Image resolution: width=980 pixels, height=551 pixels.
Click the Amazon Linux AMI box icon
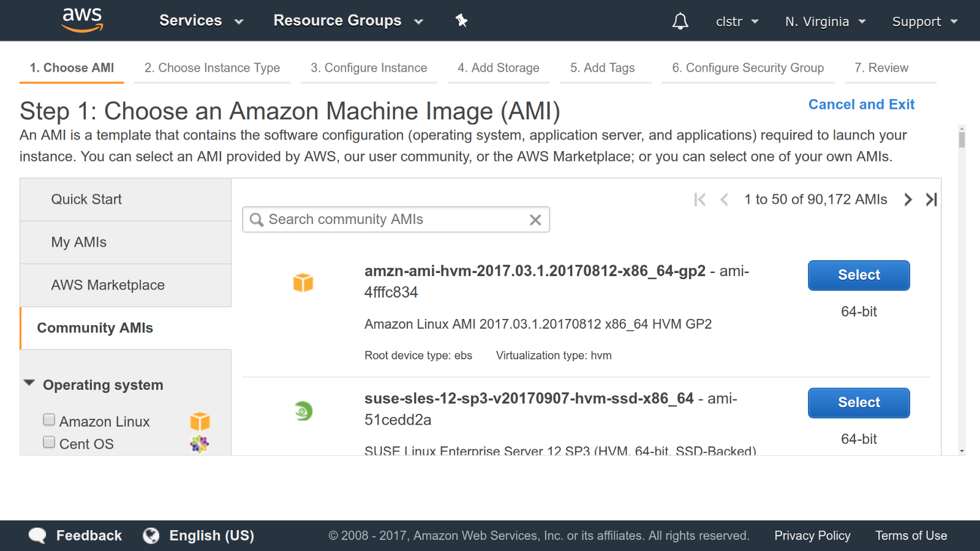coord(303,282)
